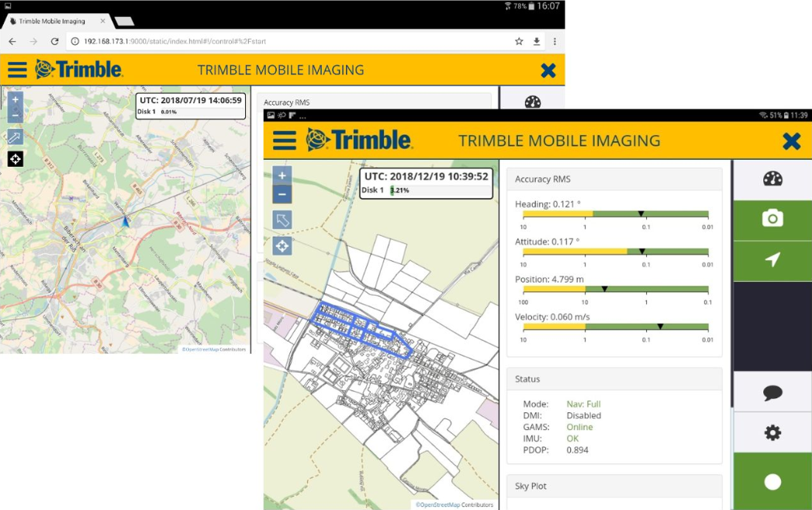Click 11:39 clock in front status bar
The image size is (812, 510).
(799, 115)
